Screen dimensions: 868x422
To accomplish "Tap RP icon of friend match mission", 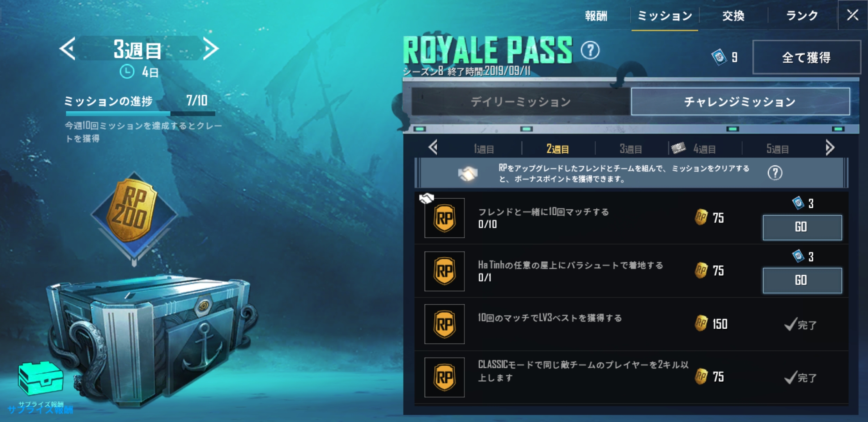I will [445, 218].
